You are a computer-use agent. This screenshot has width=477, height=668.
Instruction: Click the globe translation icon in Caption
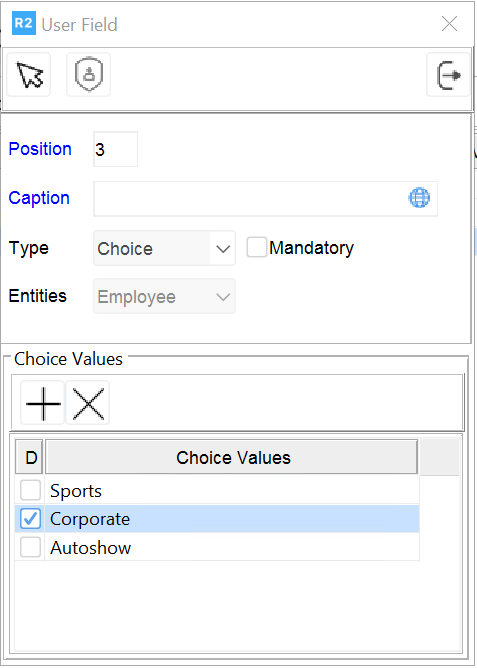click(x=419, y=198)
